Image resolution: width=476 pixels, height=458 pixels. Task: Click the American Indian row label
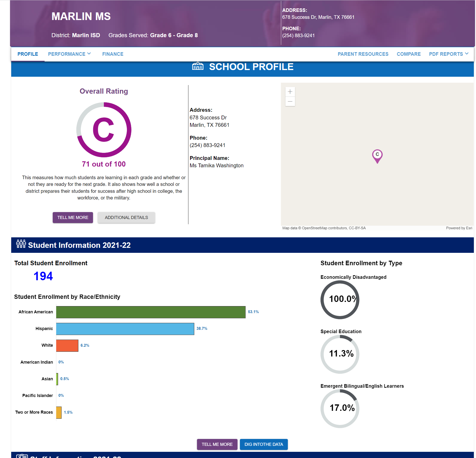pos(37,362)
